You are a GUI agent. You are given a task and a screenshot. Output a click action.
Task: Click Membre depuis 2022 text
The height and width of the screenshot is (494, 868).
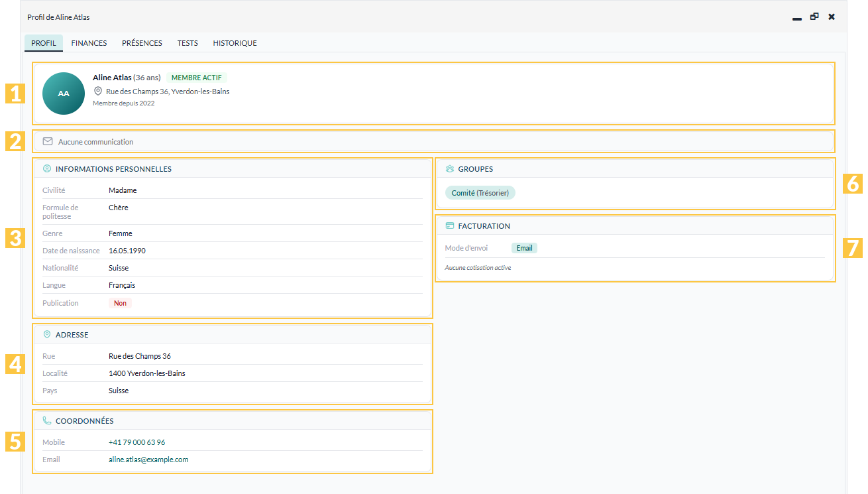click(124, 103)
